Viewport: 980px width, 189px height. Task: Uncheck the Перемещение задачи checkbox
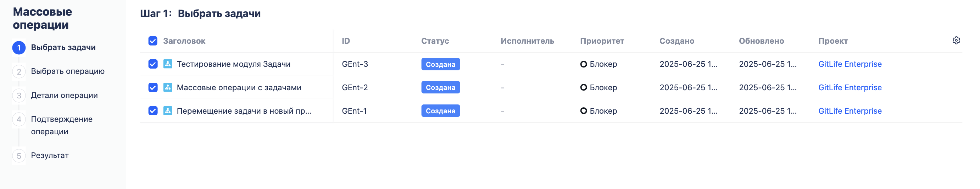click(x=153, y=111)
